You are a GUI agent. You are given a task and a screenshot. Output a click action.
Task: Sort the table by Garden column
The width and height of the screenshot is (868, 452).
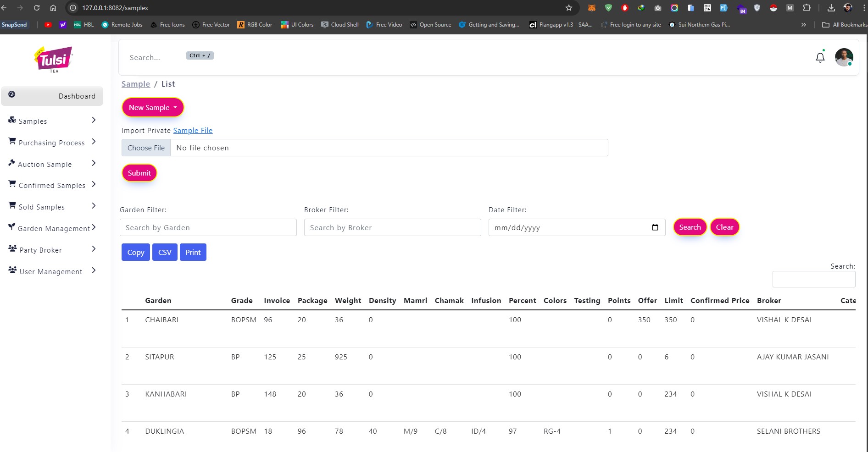pos(158,301)
